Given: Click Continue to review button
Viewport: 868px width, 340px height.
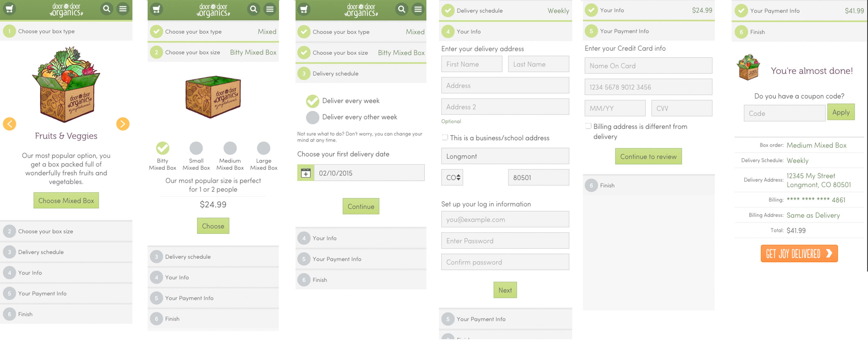Looking at the screenshot, I should pyautogui.click(x=648, y=156).
